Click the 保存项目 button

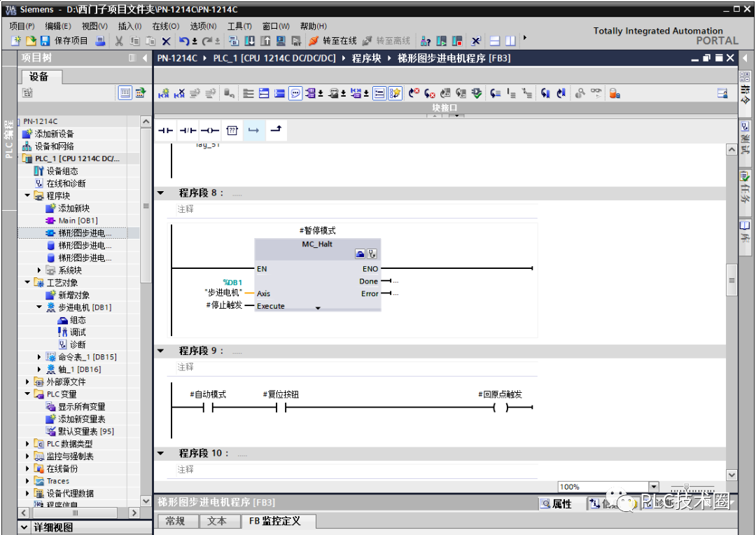pyautogui.click(x=64, y=41)
